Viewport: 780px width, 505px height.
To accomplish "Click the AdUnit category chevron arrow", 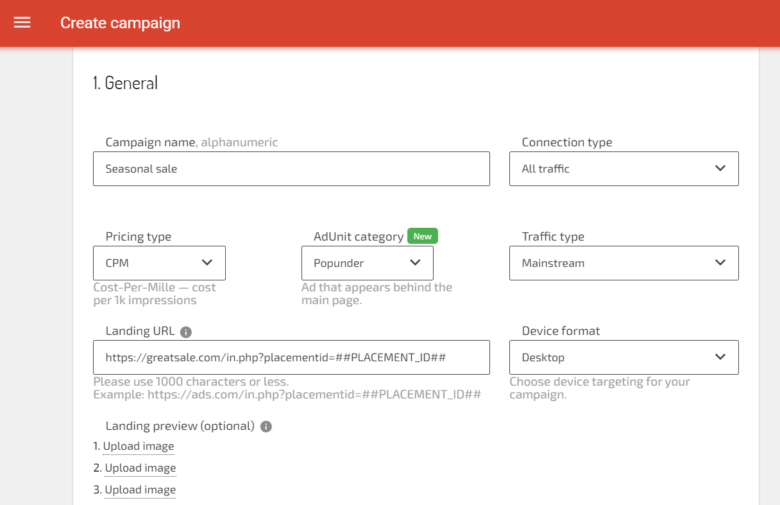I will click(x=415, y=262).
